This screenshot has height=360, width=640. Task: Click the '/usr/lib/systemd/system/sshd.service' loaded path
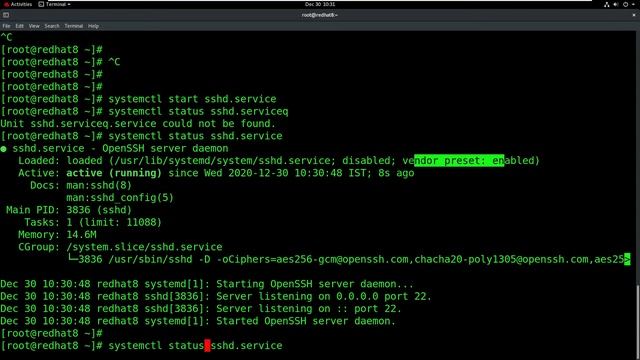tap(222, 160)
